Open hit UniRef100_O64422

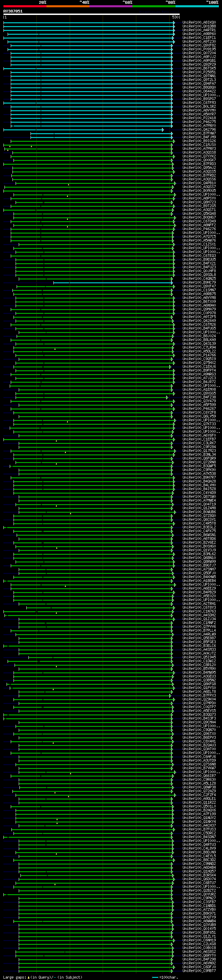coord(199,91)
